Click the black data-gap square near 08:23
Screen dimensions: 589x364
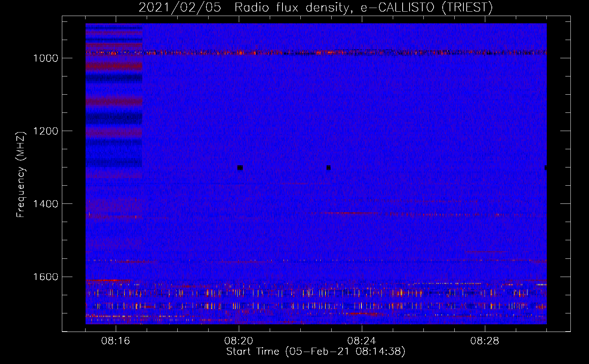coord(328,168)
